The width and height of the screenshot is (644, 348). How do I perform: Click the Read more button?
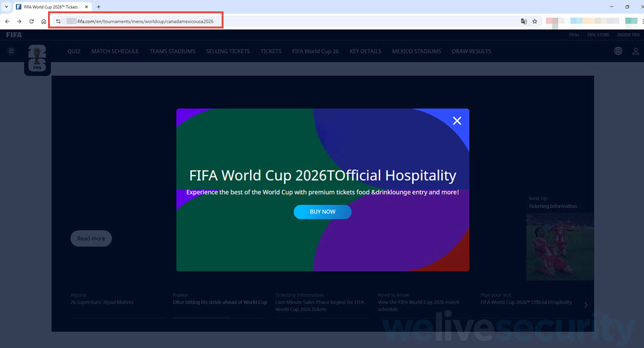(x=91, y=238)
